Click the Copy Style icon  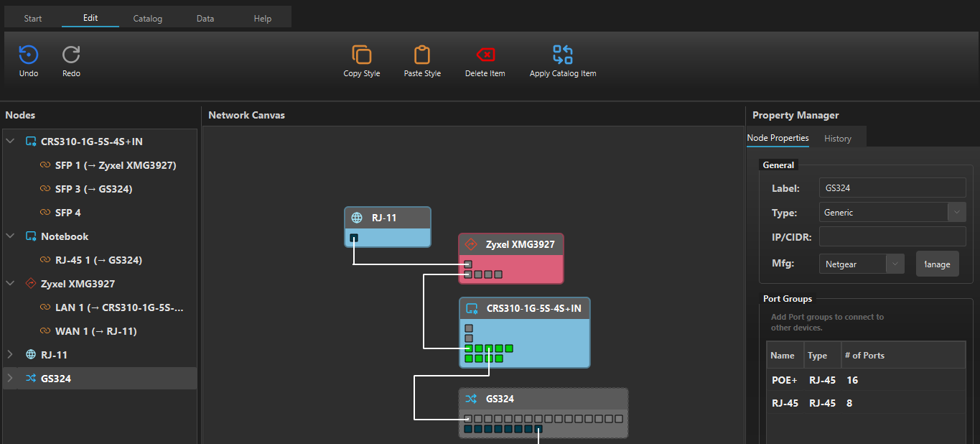pyautogui.click(x=362, y=55)
